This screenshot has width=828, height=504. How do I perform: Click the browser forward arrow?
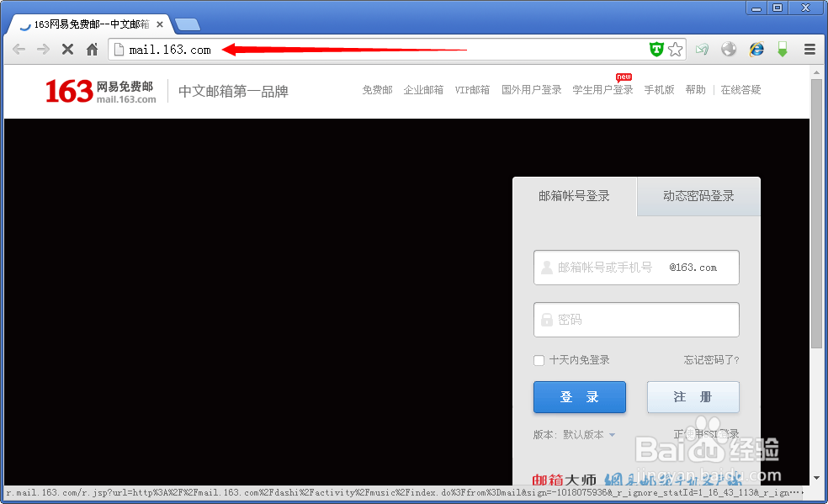43,50
